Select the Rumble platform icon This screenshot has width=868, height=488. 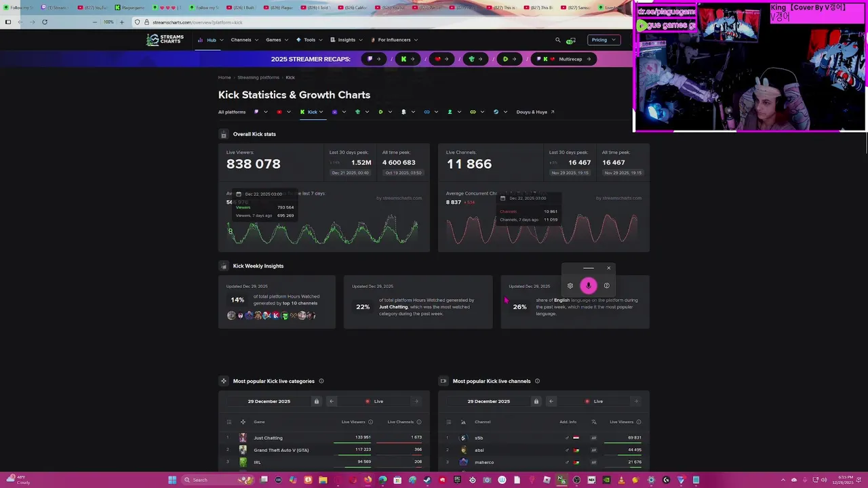tap(380, 112)
